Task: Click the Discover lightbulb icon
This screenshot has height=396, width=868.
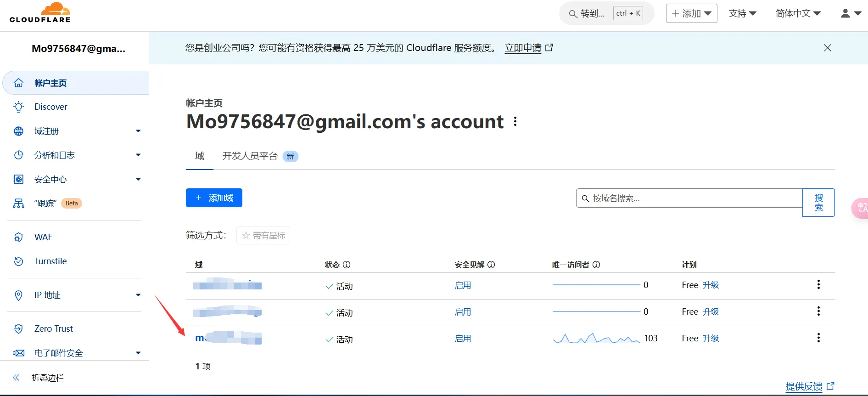Action: click(18, 107)
